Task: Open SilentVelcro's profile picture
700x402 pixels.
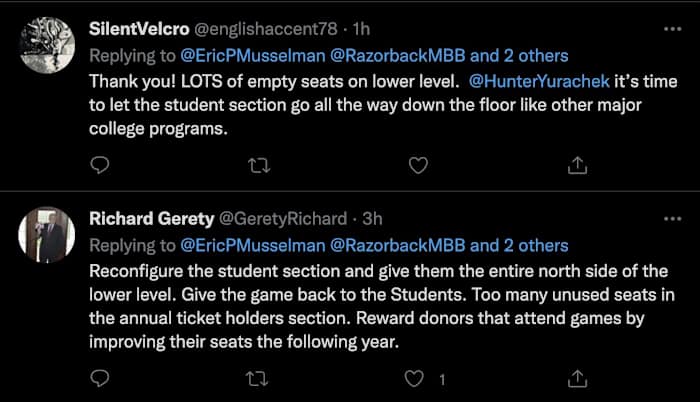Action: pos(43,44)
